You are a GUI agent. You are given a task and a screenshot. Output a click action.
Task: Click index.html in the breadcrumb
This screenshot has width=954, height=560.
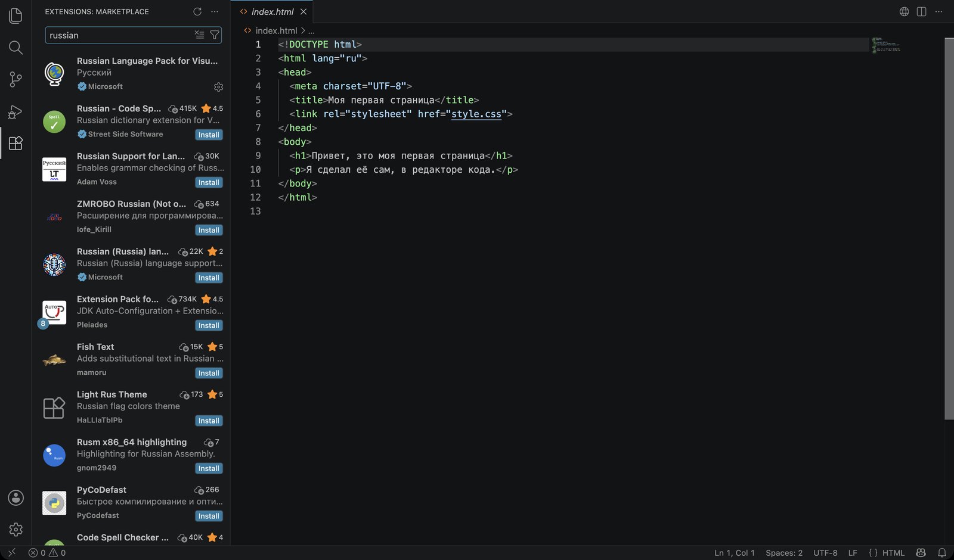point(276,30)
